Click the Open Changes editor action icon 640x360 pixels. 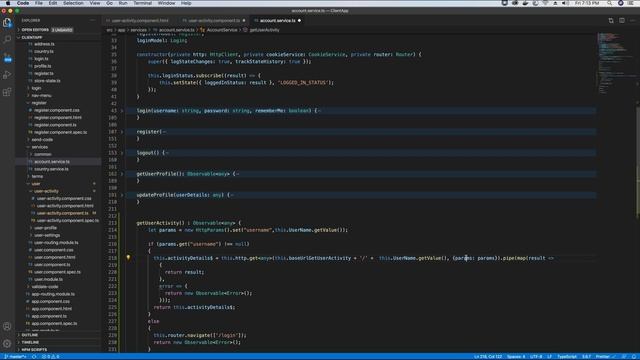[611, 20]
